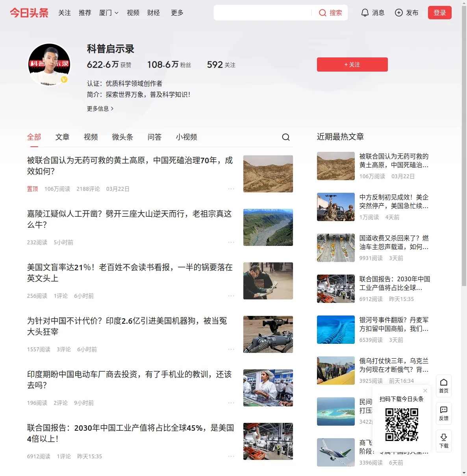Viewport: 467px width, 476px height.
Task: Switch to the 问答 tab
Action: 155,137
